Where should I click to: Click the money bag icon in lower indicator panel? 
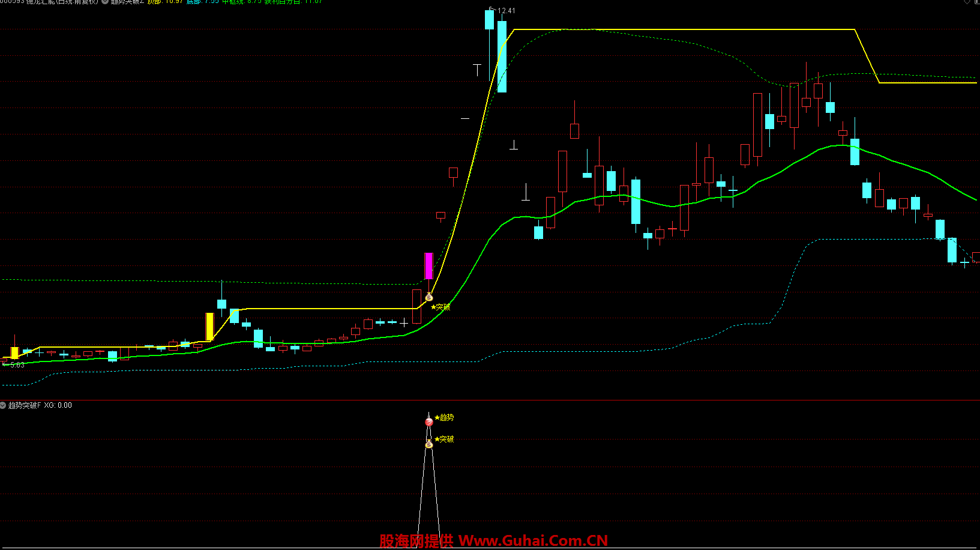click(x=429, y=444)
